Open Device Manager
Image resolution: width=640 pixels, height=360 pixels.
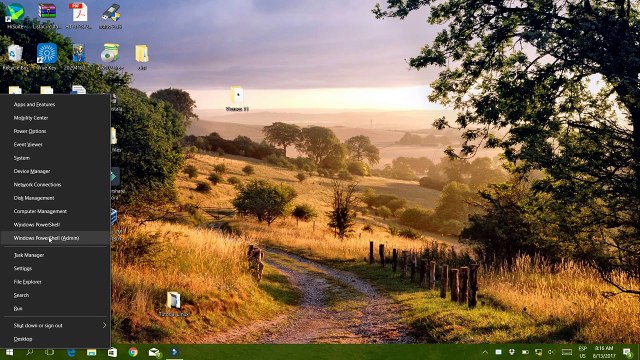click(55, 171)
